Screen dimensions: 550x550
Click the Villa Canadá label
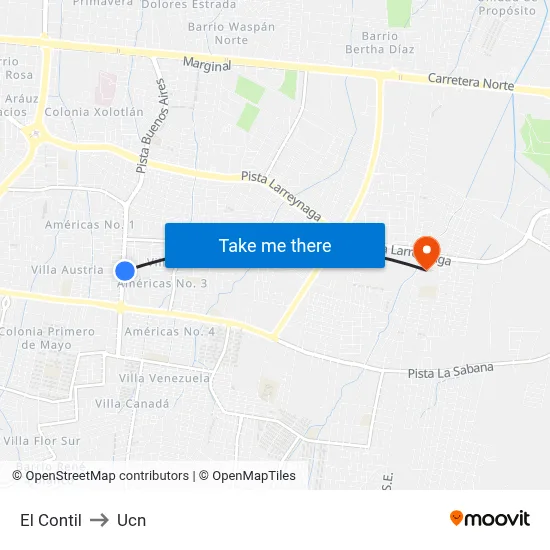[132, 404]
